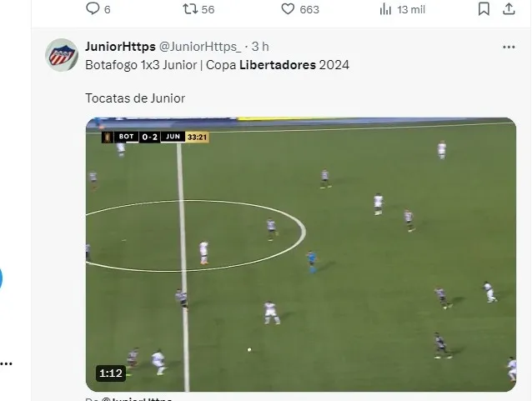This screenshot has height=401, width=532.
Task: Open the JuniorHttps profile avatar
Action: 62,55
